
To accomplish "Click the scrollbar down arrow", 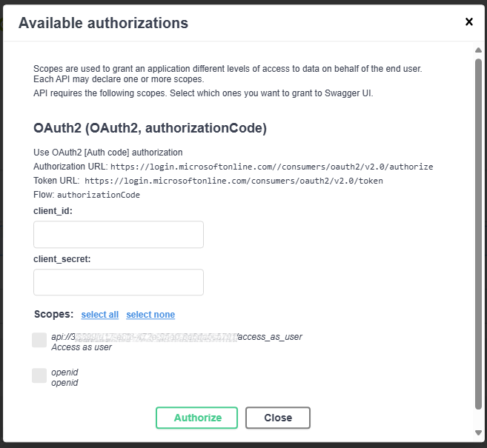I will click(478, 432).
